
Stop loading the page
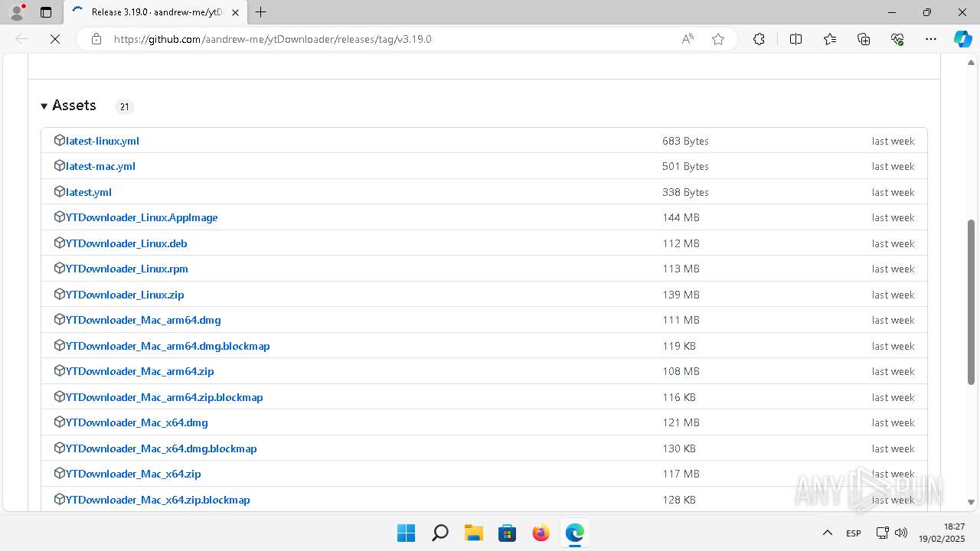(x=55, y=39)
